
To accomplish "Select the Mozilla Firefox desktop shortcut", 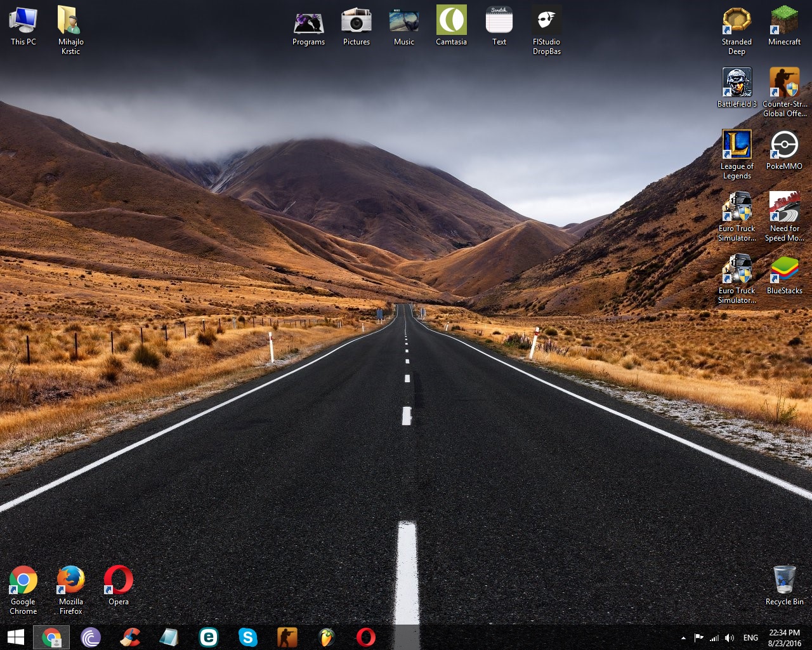I will coord(71,590).
